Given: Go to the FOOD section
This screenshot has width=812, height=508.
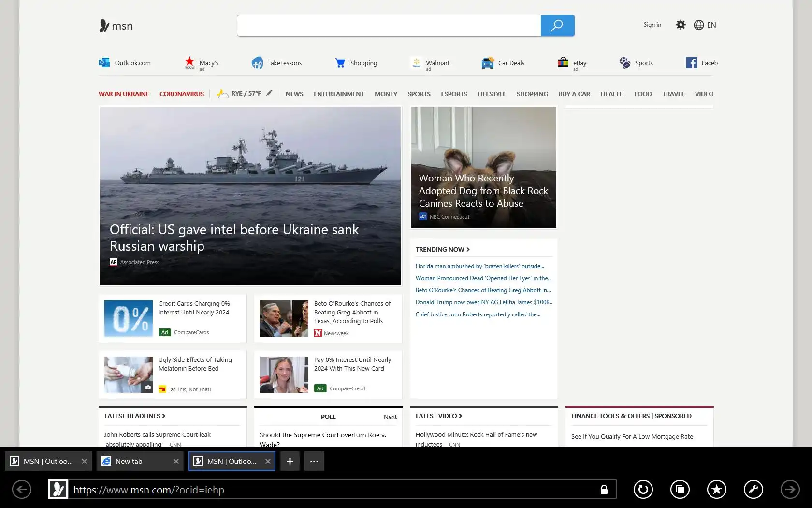Looking at the screenshot, I should 643,94.
